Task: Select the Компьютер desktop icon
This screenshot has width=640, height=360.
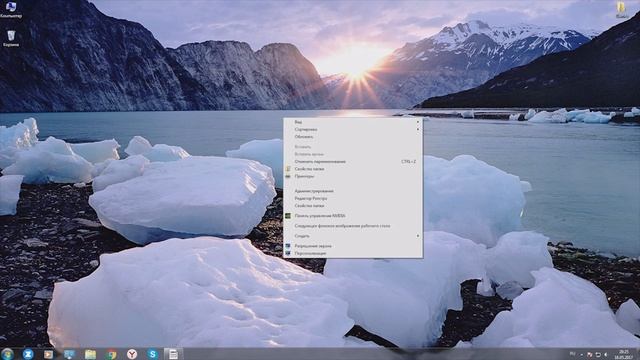Action: [11, 9]
